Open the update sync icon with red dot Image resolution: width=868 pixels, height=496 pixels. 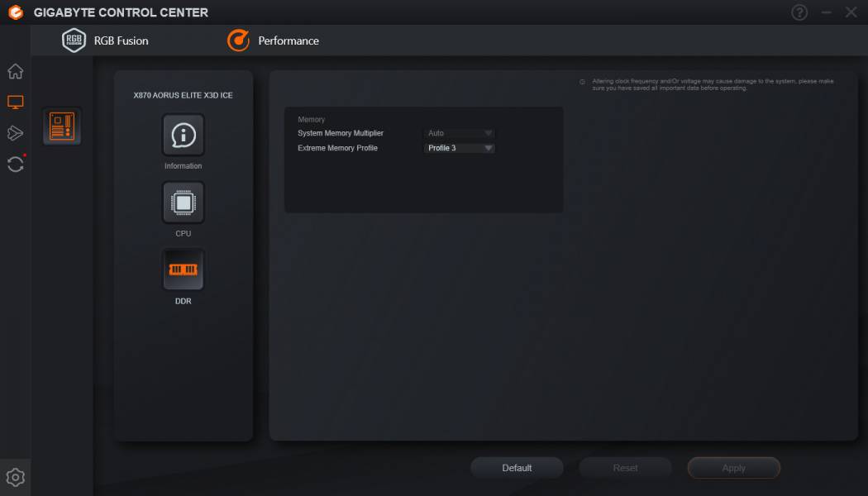point(15,164)
